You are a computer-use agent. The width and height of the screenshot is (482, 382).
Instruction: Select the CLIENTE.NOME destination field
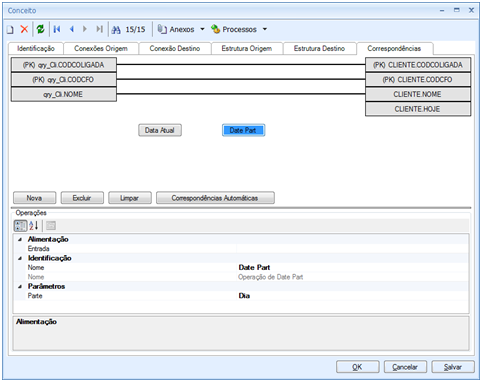(418, 94)
